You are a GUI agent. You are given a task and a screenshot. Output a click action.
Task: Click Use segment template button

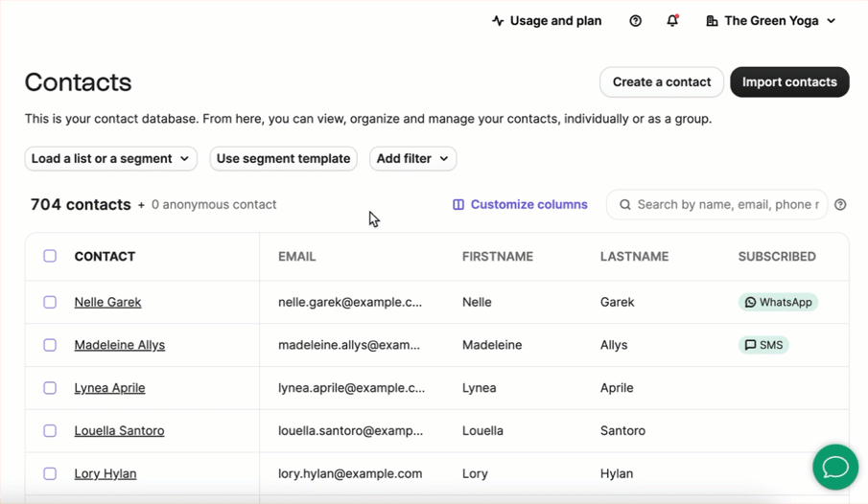(284, 159)
